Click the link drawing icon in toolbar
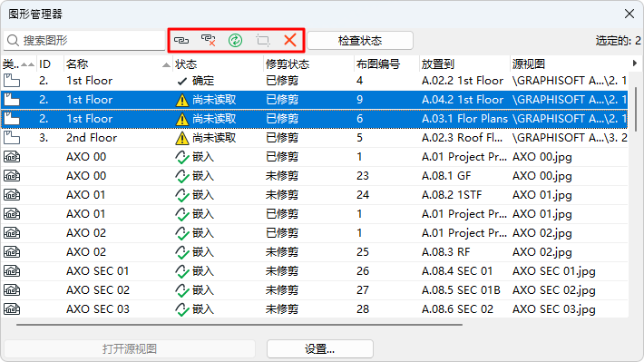 click(181, 40)
